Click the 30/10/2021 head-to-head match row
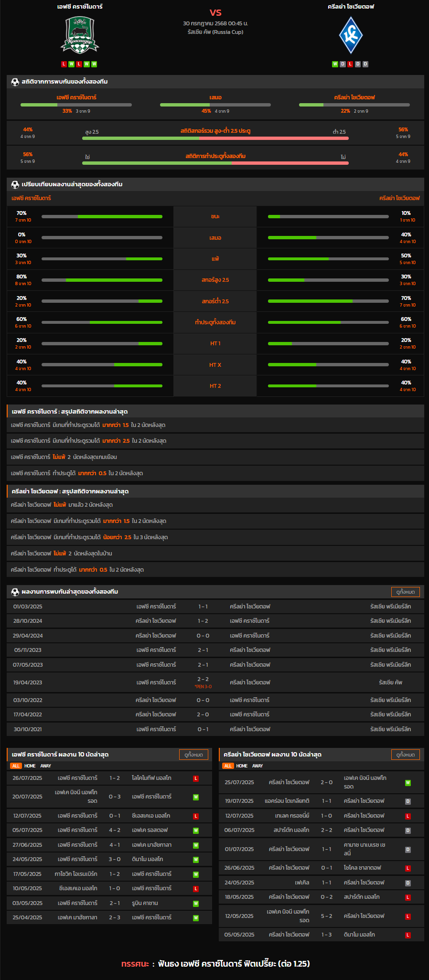This screenshot has height=980, width=429. click(x=215, y=729)
